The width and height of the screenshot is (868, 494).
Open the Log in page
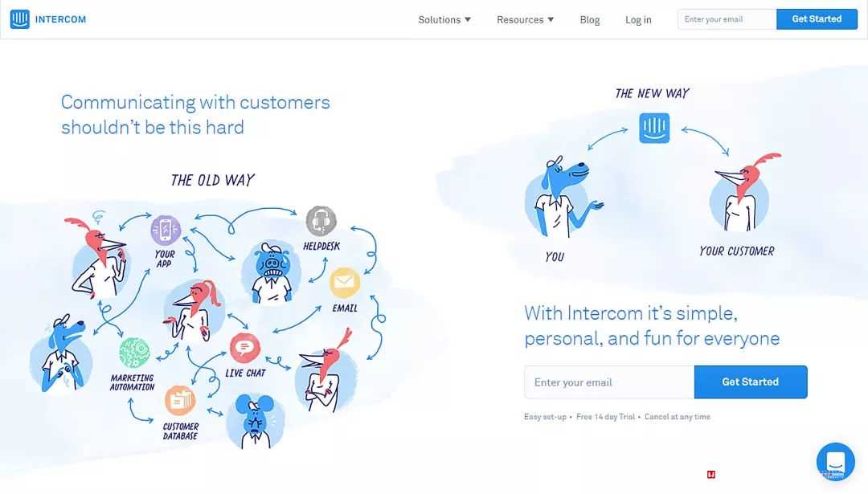point(638,20)
